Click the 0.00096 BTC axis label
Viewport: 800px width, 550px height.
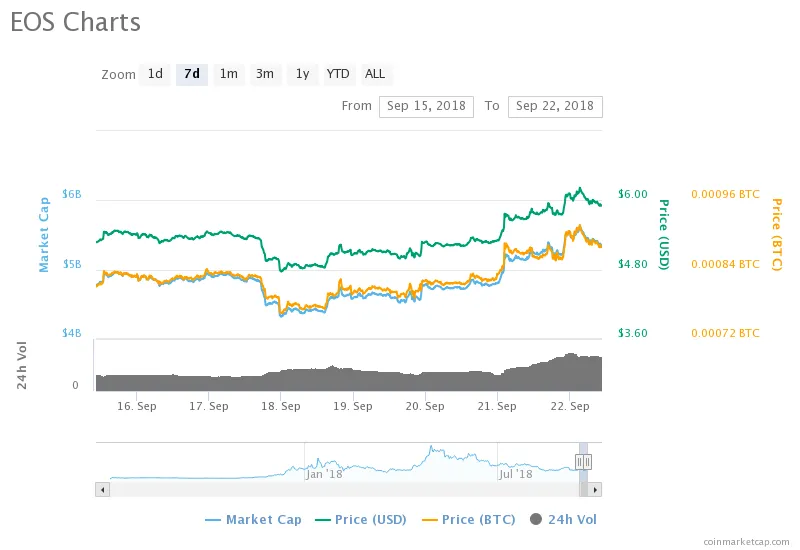(725, 194)
